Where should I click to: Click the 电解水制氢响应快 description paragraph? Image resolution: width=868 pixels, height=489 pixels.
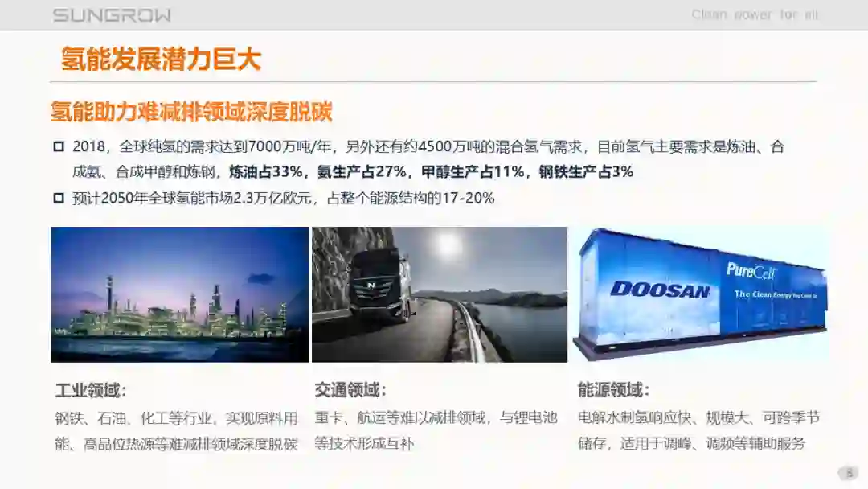[x=698, y=430]
